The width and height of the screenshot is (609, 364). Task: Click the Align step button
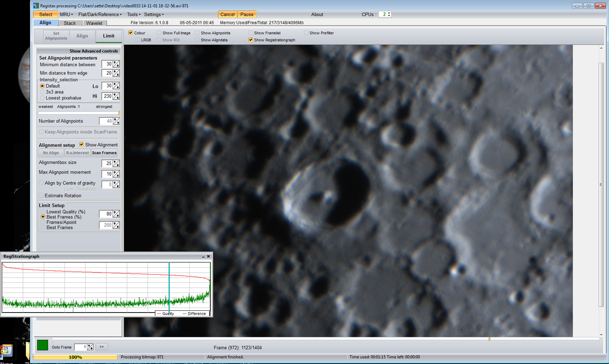pos(82,36)
